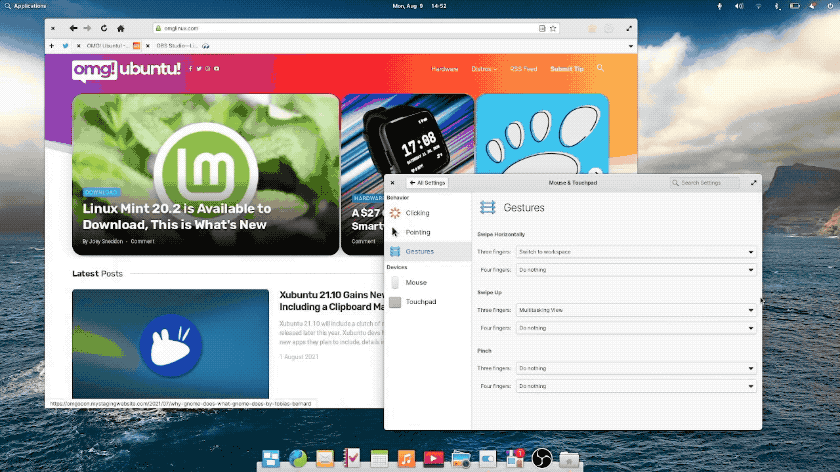Image resolution: width=840 pixels, height=472 pixels.
Task: Open Pinch three fingers dropdown
Action: tap(636, 368)
